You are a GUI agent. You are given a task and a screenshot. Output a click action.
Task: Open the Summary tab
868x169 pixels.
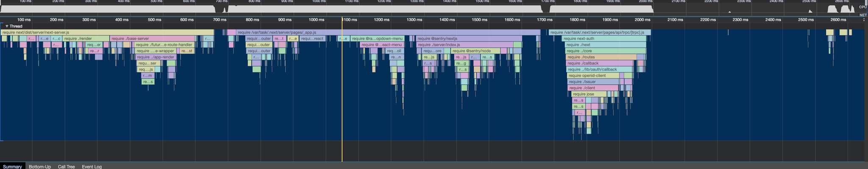tap(12, 166)
